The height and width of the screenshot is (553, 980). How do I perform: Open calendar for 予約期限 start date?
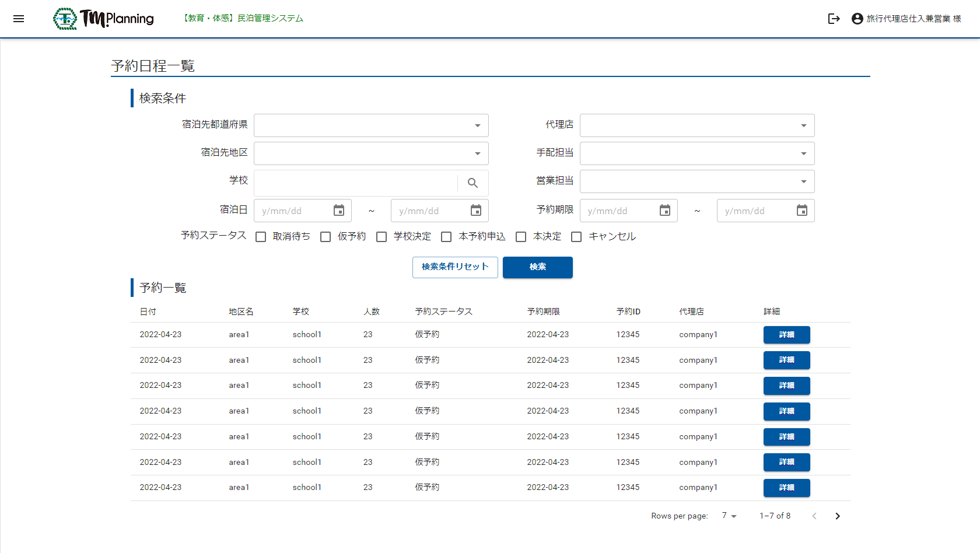click(665, 211)
